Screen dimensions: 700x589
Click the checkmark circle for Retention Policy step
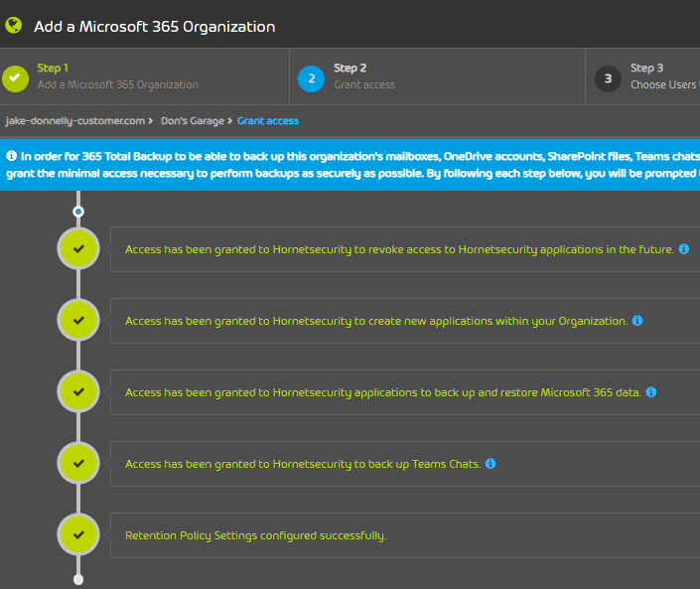(x=78, y=534)
